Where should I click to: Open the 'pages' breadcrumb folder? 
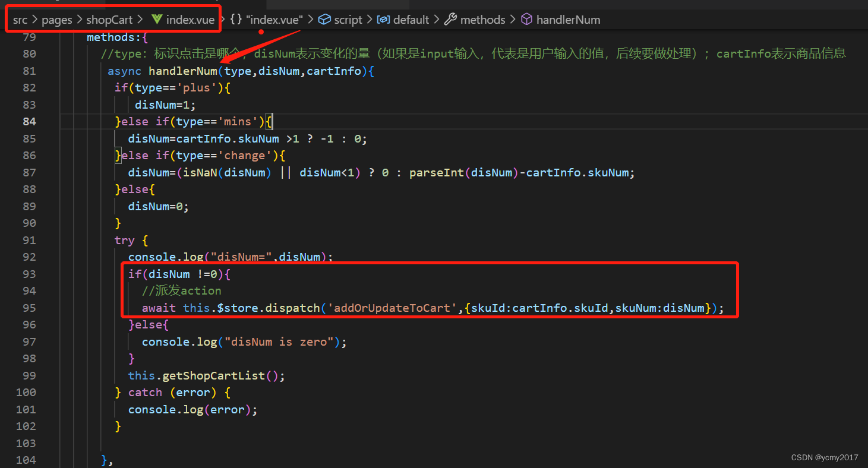pos(56,20)
